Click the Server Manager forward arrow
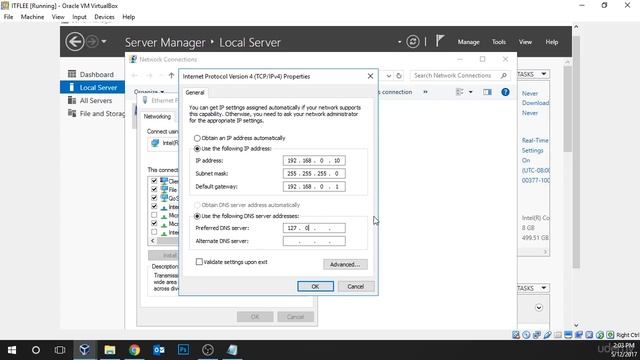 point(92,42)
